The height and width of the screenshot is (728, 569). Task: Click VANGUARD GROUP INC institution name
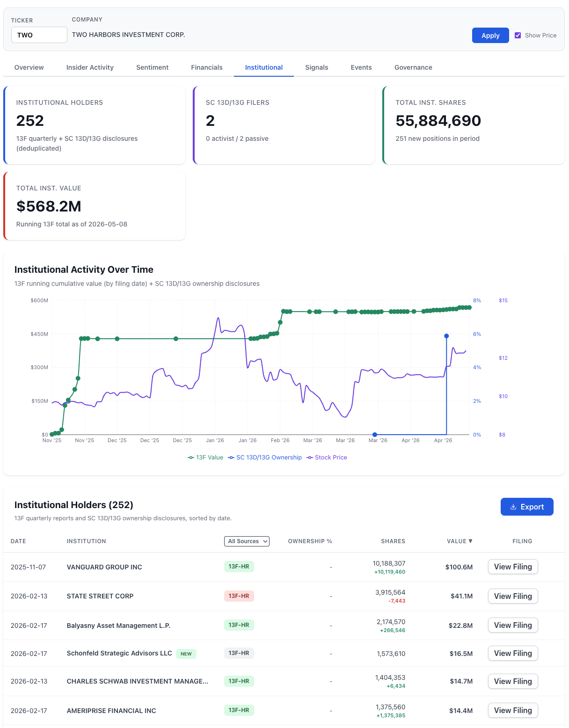tap(104, 567)
